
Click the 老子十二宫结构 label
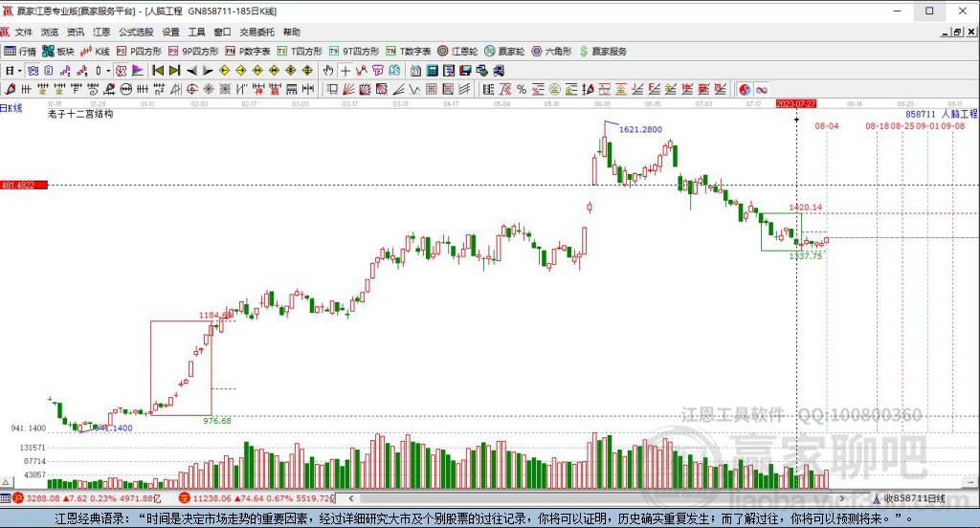[80, 114]
